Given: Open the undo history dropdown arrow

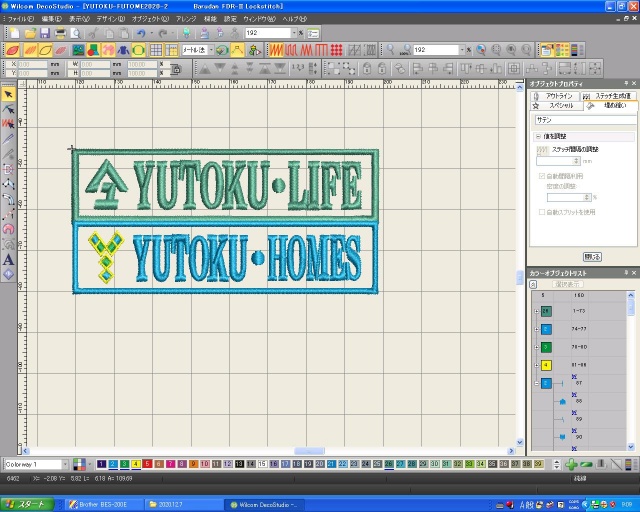Looking at the screenshot, I should (x=151, y=33).
